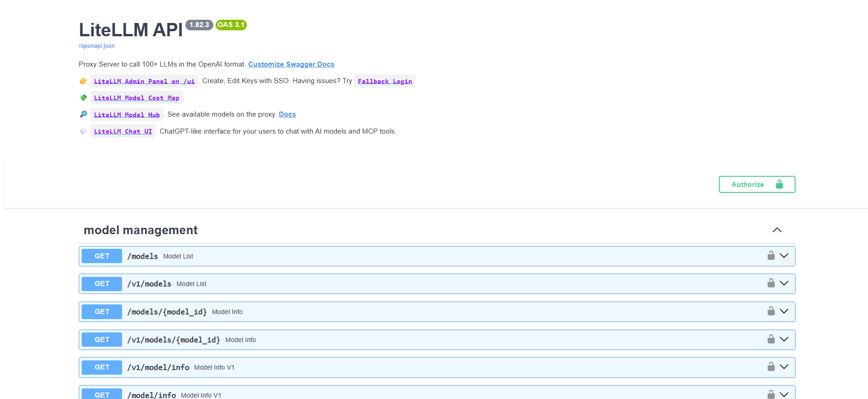
Task: Click the money emoji beside Model Cost Map
Action: pos(83,97)
